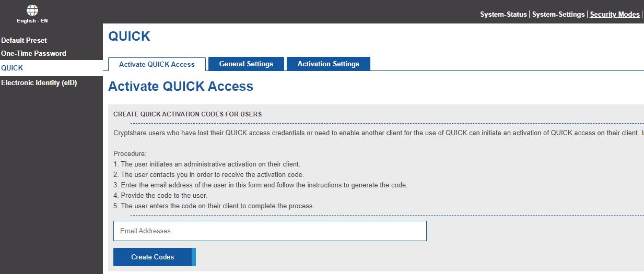Click light-blue accent strip on Create Codes button
Image resolution: width=644 pixels, height=274 pixels.
(194, 257)
